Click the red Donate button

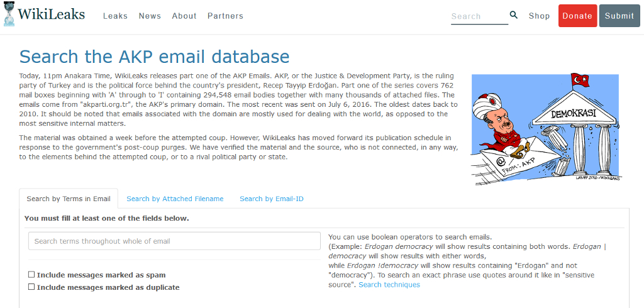click(577, 16)
